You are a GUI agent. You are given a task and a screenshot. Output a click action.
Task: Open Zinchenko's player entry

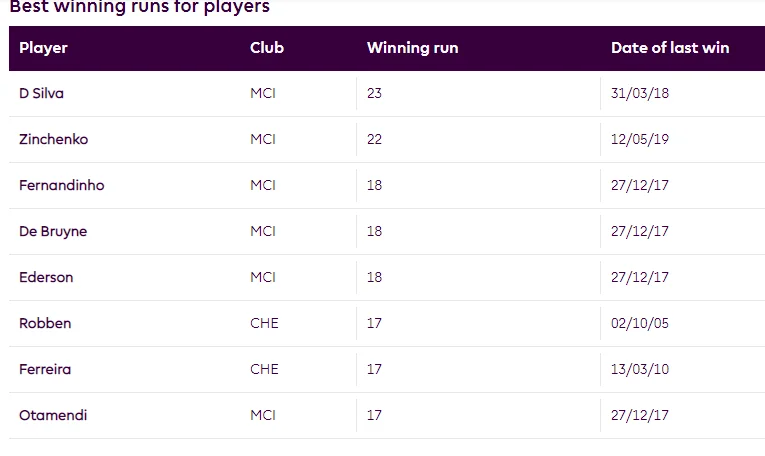53,140
